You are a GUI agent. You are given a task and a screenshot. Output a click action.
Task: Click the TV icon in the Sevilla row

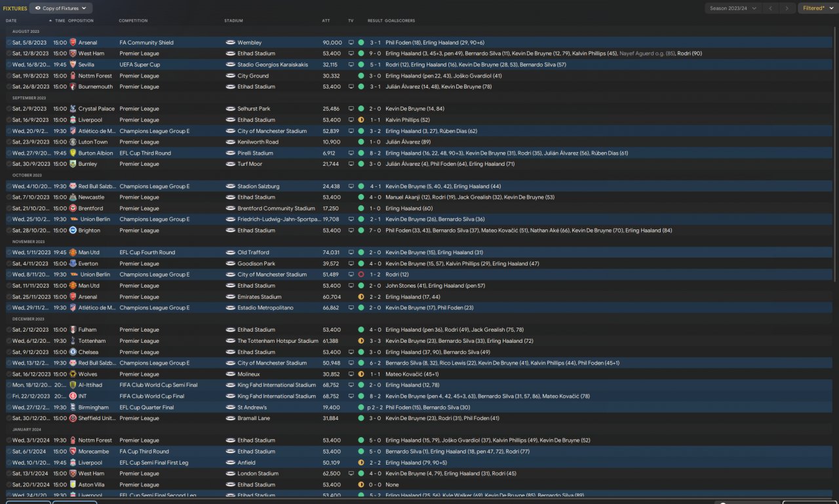pyautogui.click(x=351, y=65)
